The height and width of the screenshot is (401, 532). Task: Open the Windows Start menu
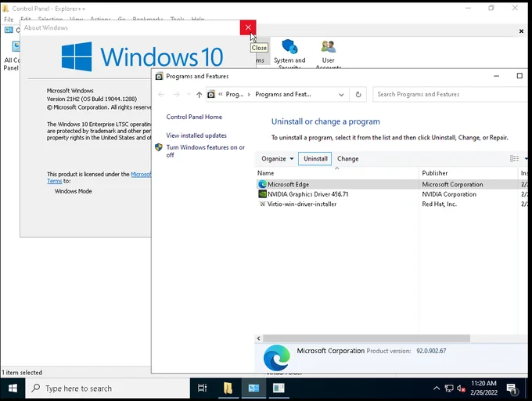pos(13,388)
